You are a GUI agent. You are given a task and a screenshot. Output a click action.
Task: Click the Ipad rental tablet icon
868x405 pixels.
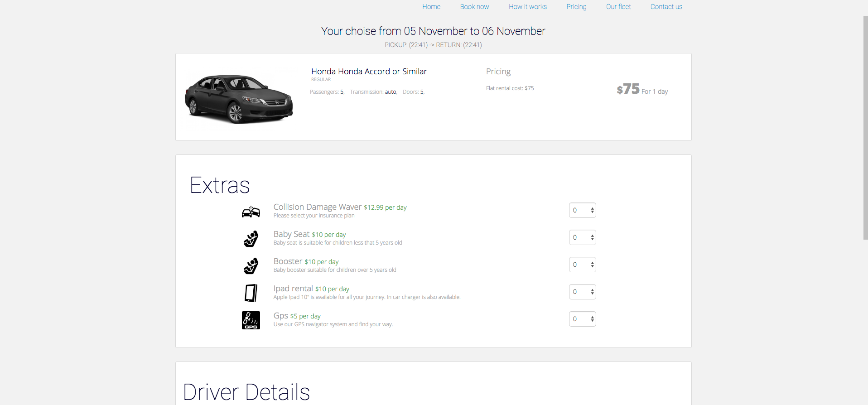click(251, 293)
